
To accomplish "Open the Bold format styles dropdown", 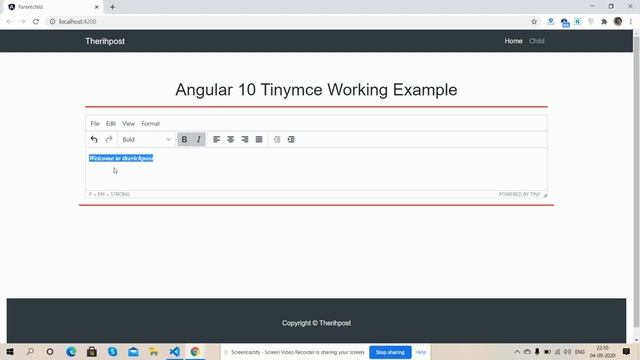I will (147, 140).
